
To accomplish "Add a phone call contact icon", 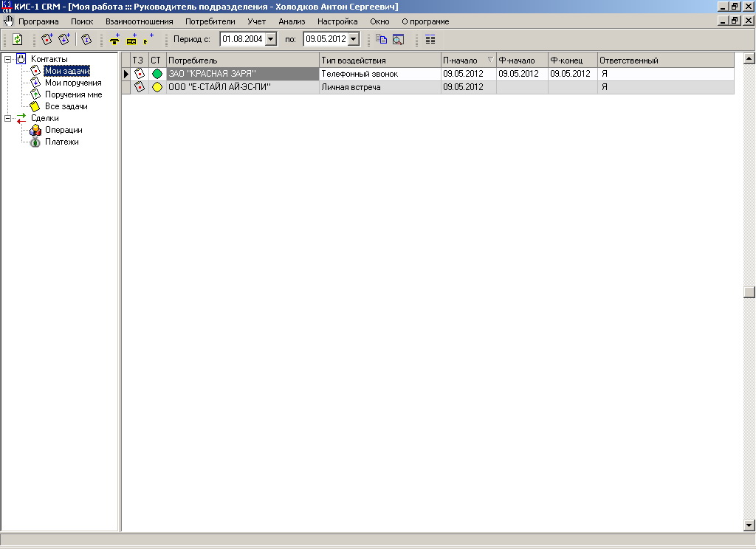I will 114,40.
